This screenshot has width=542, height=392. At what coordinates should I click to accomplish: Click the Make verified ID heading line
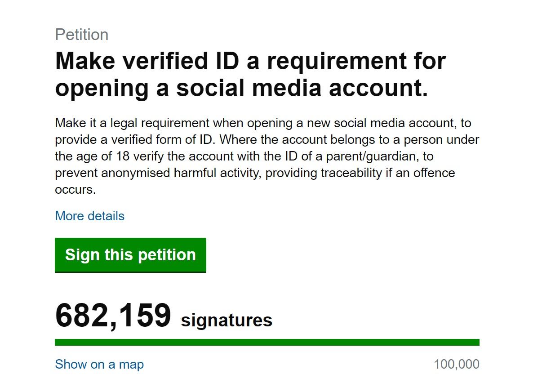click(250, 61)
